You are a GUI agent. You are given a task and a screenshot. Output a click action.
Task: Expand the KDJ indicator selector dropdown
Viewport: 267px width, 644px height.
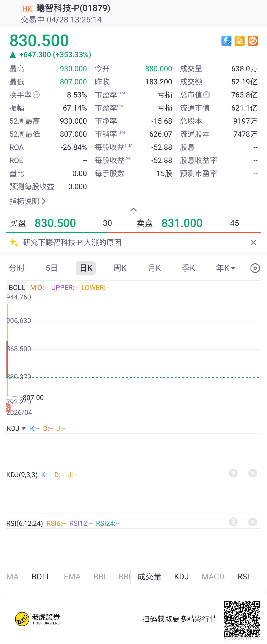click(x=16, y=429)
